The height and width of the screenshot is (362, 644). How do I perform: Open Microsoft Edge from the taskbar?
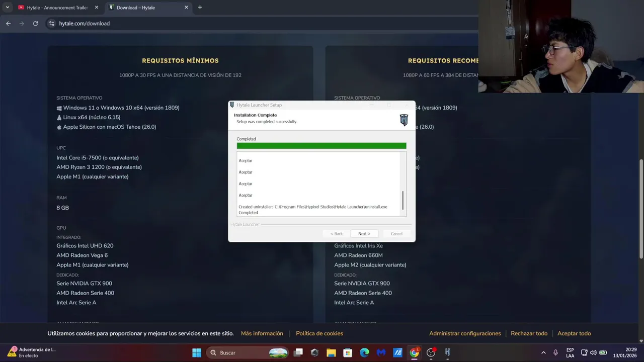point(364,352)
